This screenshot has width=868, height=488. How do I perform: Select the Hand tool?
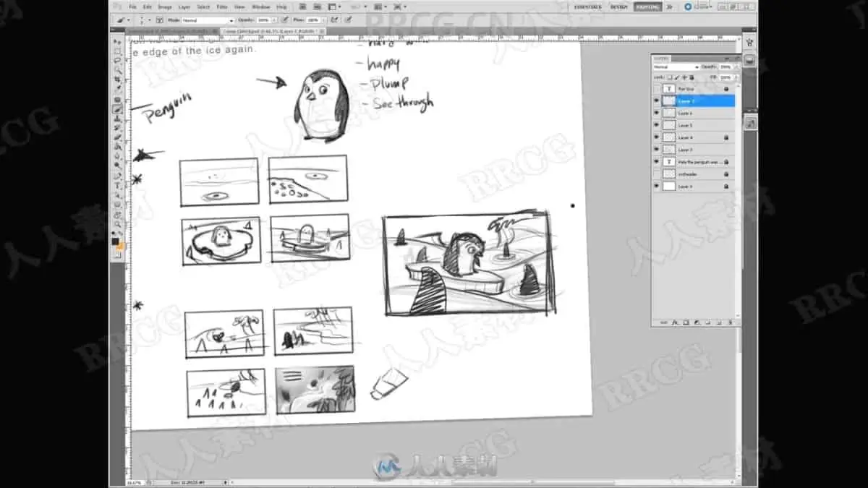(116, 215)
